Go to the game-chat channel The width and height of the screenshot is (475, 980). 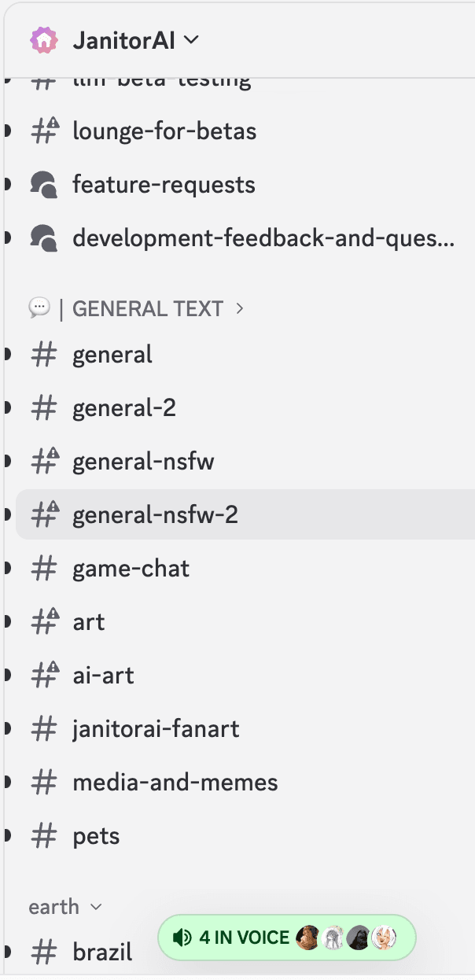[245, 569]
